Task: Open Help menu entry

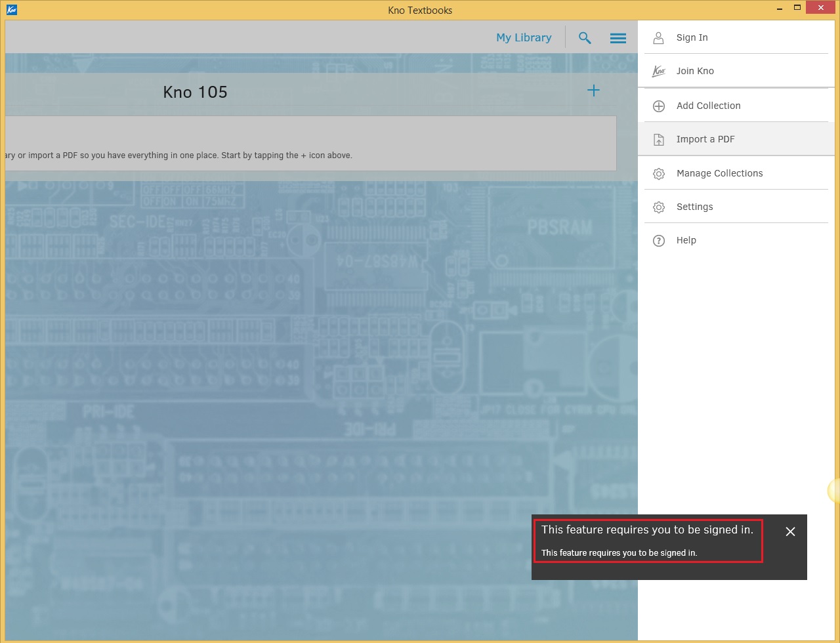Action: pos(736,240)
